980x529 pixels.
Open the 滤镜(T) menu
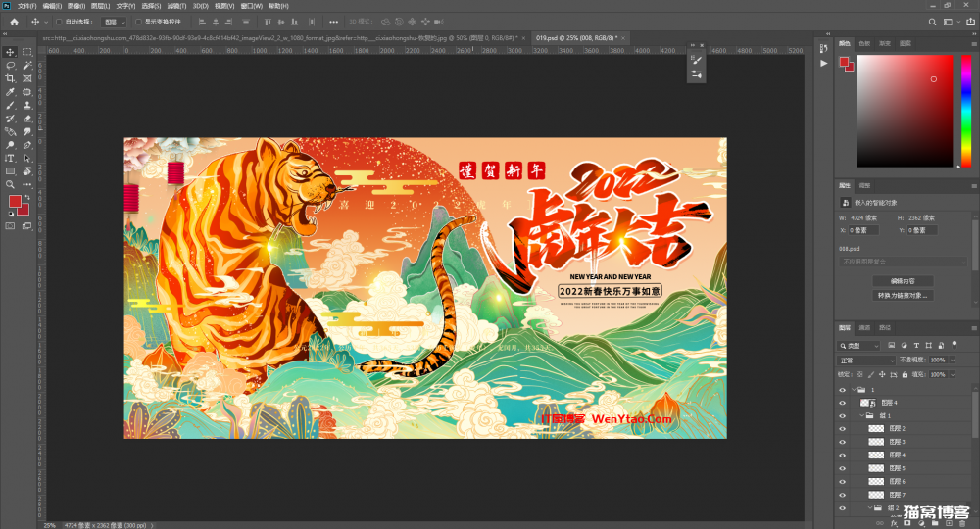176,6
